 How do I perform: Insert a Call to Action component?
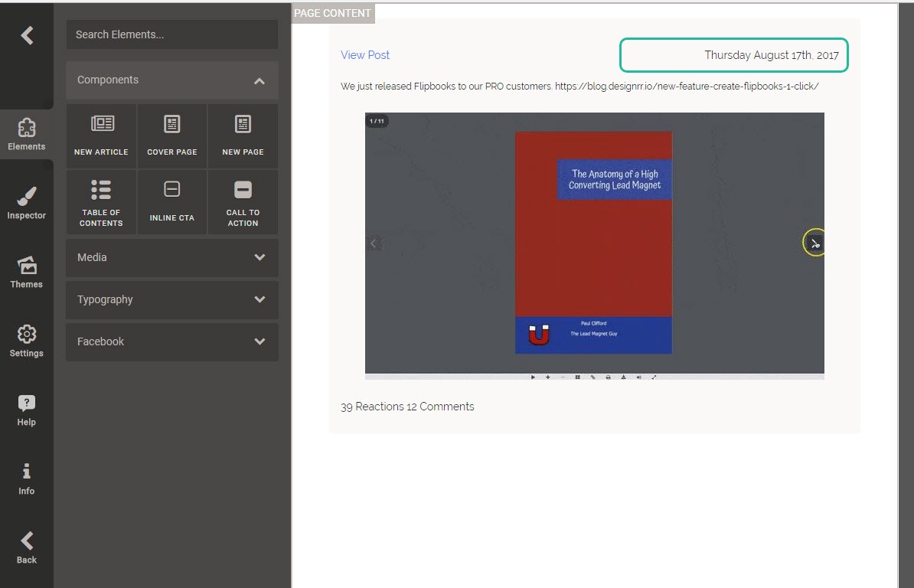point(243,202)
